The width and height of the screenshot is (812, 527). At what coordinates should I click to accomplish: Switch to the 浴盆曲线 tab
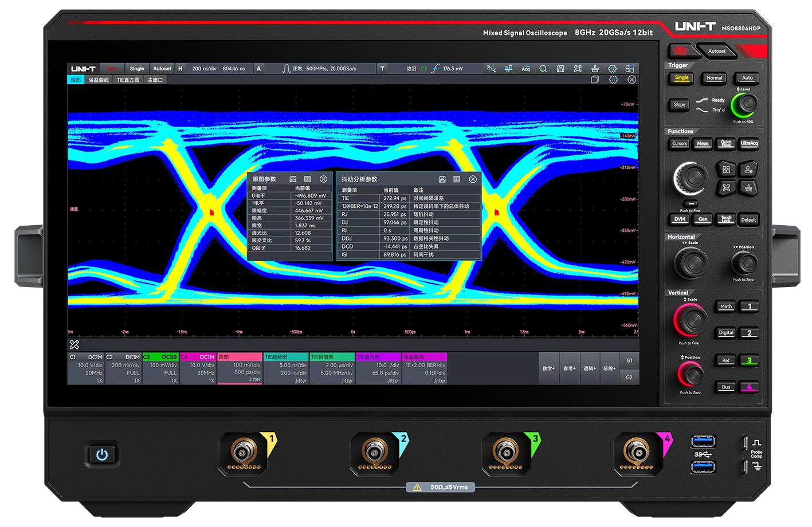click(x=99, y=80)
